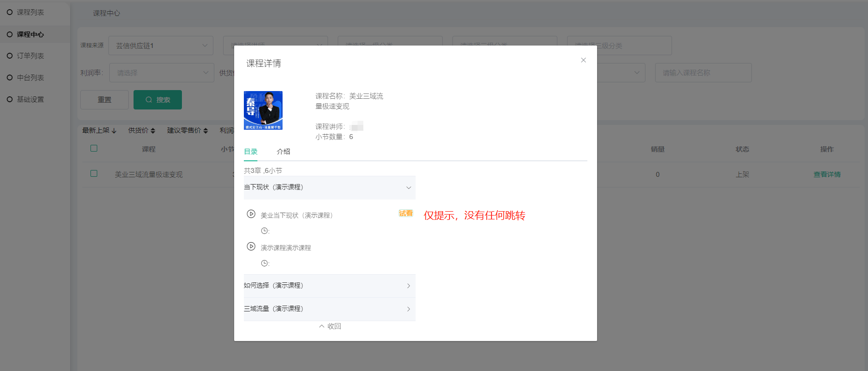Viewport: 868px width, 371px height.
Task: Open the 课程来源 dropdown showing 芸信供应链1
Action: (161, 46)
